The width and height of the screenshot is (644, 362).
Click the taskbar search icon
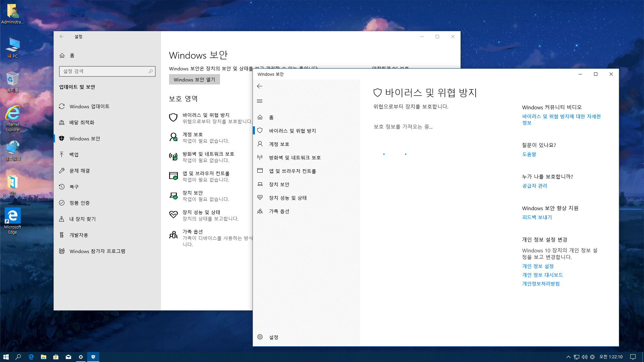(x=18, y=357)
